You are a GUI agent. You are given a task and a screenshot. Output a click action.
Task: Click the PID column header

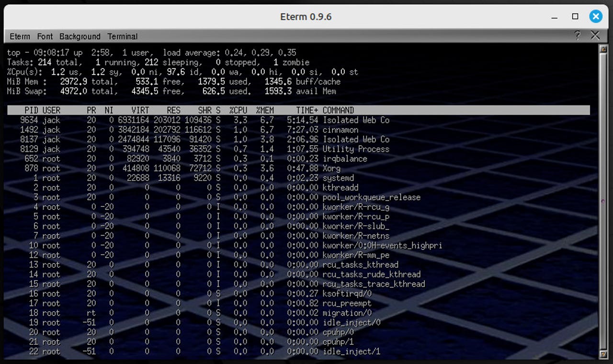(x=31, y=110)
